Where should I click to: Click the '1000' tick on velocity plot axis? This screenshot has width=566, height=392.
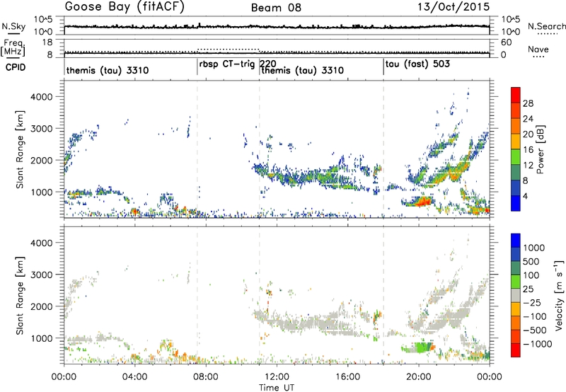point(42,338)
